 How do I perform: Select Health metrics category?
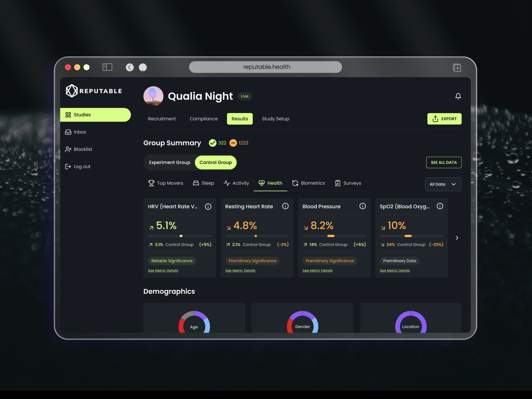270,183
